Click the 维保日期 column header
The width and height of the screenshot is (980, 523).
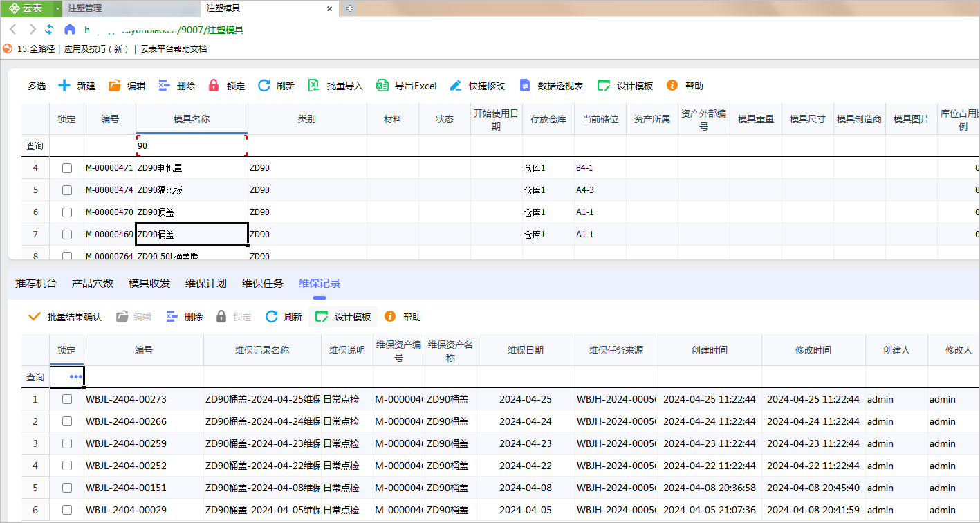(x=526, y=350)
